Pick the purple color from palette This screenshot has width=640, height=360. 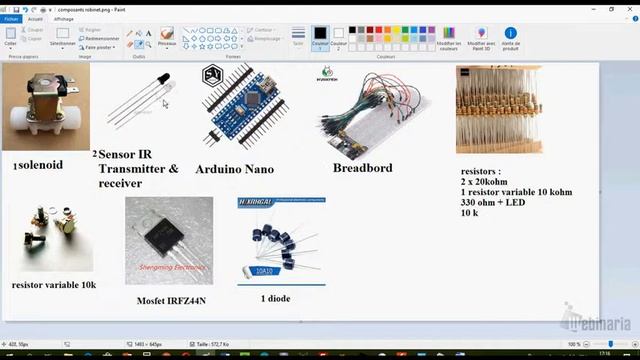432,30
